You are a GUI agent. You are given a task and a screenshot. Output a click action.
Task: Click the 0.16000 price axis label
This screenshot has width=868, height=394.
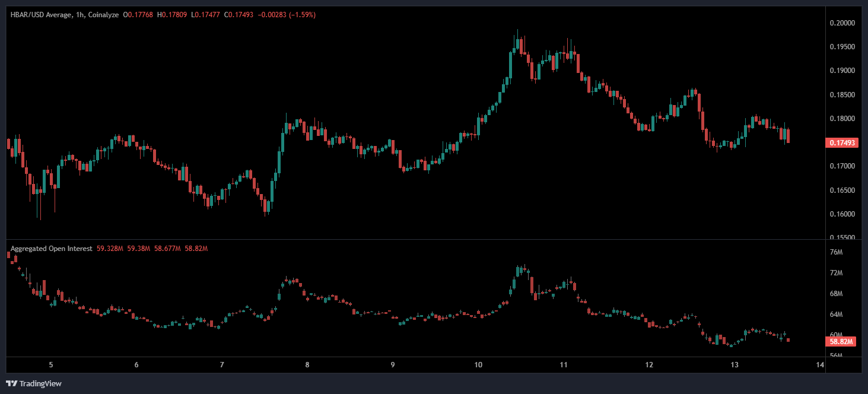click(842, 214)
